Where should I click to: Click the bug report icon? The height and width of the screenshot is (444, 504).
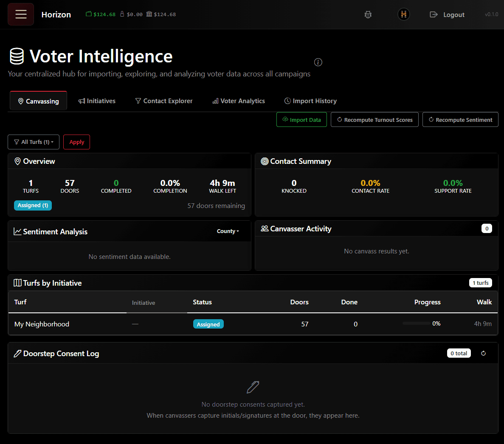coord(368,14)
